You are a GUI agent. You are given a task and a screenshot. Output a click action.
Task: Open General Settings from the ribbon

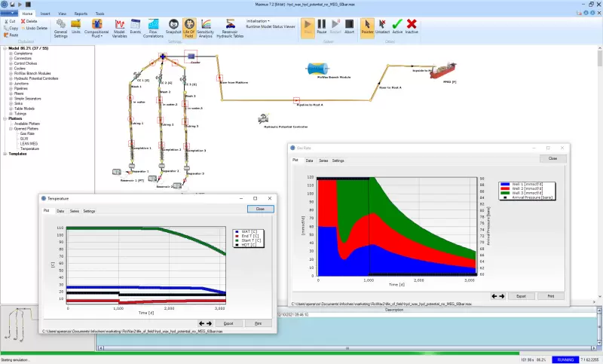(x=60, y=28)
